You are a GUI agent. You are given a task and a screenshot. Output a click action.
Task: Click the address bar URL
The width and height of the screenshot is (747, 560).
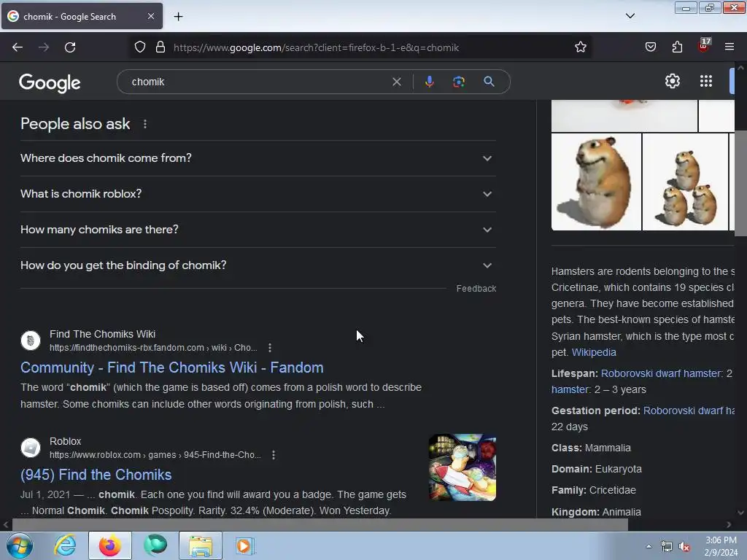tap(317, 47)
